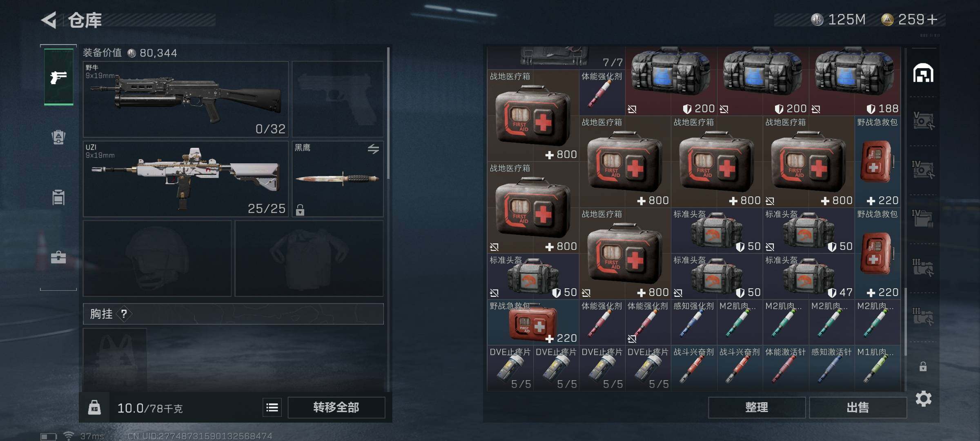Select the UZI 9x19mm weapon slot
This screenshot has height=441, width=980.
[x=186, y=179]
